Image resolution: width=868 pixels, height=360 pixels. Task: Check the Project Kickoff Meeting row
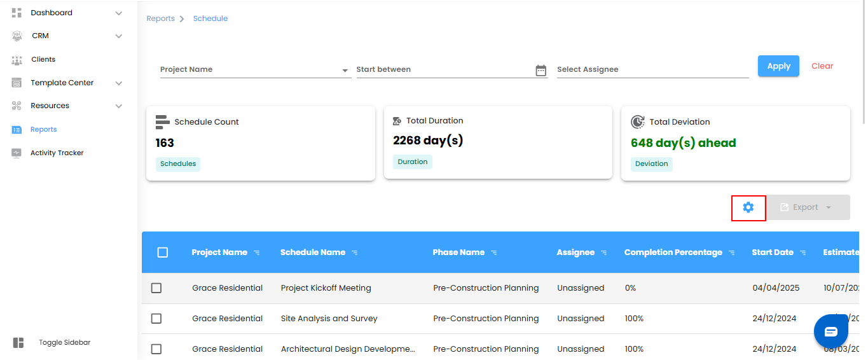pyautogui.click(x=156, y=288)
